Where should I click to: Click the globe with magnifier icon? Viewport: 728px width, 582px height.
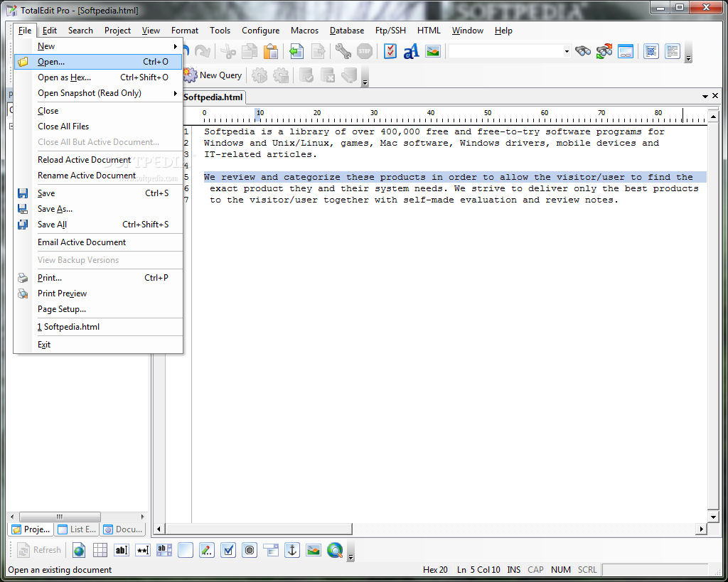[x=335, y=550]
